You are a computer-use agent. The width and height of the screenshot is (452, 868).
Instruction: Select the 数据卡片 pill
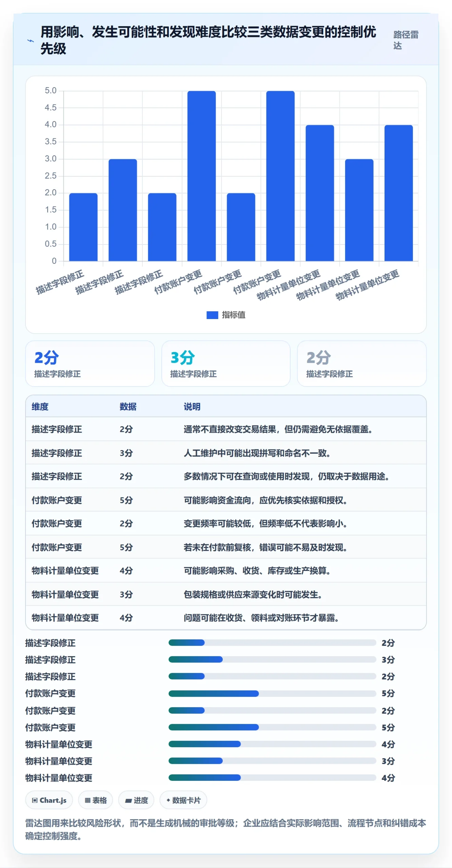(183, 800)
